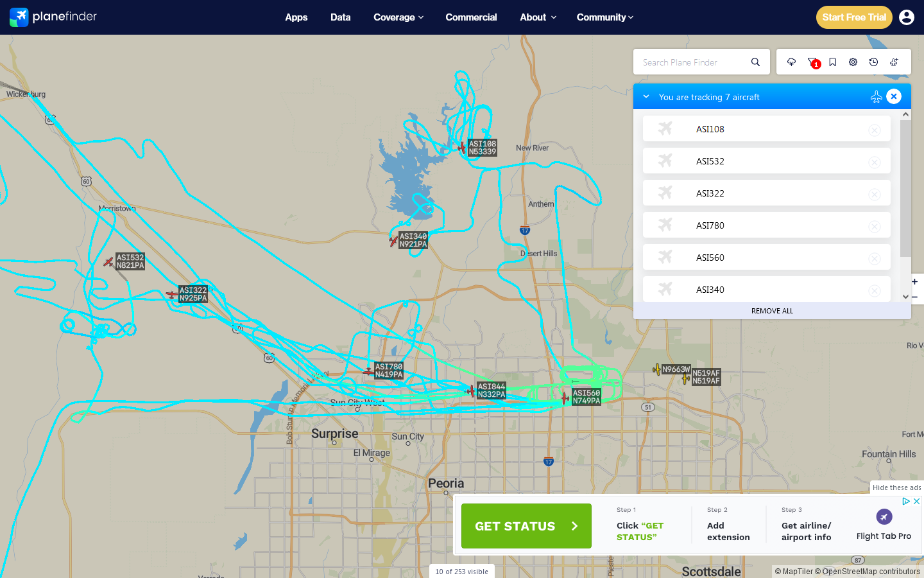
Task: Click the 10 of 253 visible counter
Action: pyautogui.click(x=462, y=572)
